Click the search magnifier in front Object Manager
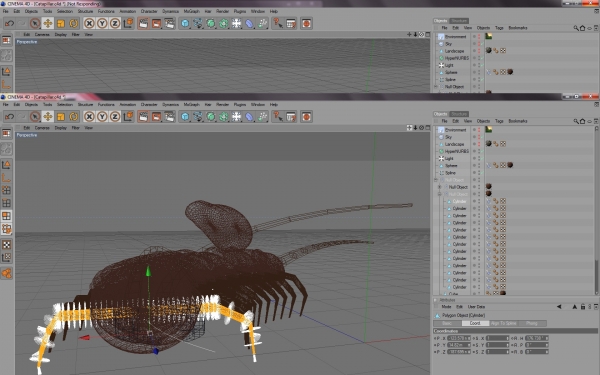The width and height of the screenshot is (600, 375). pyautogui.click(x=576, y=121)
